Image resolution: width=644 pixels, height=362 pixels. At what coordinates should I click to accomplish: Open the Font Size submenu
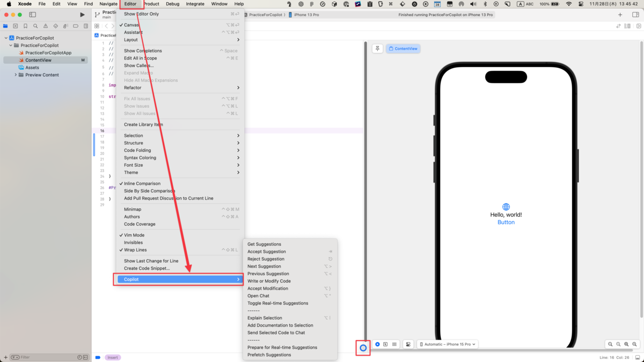coord(179,165)
